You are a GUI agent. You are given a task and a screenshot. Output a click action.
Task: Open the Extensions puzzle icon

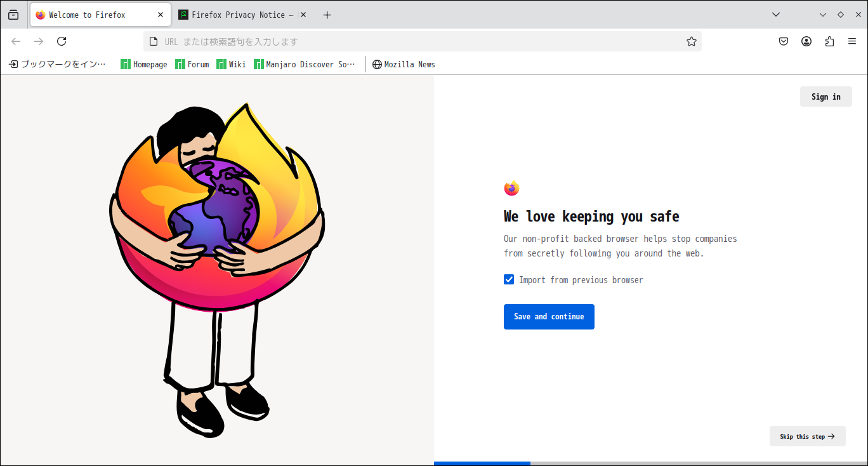829,41
